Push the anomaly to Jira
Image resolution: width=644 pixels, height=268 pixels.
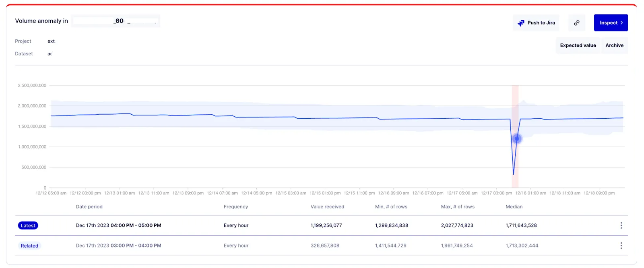point(536,23)
